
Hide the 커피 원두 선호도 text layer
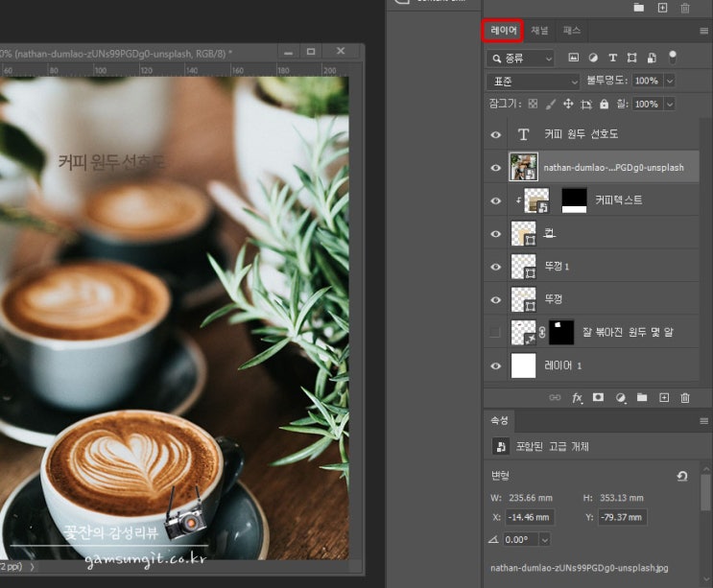(495, 135)
